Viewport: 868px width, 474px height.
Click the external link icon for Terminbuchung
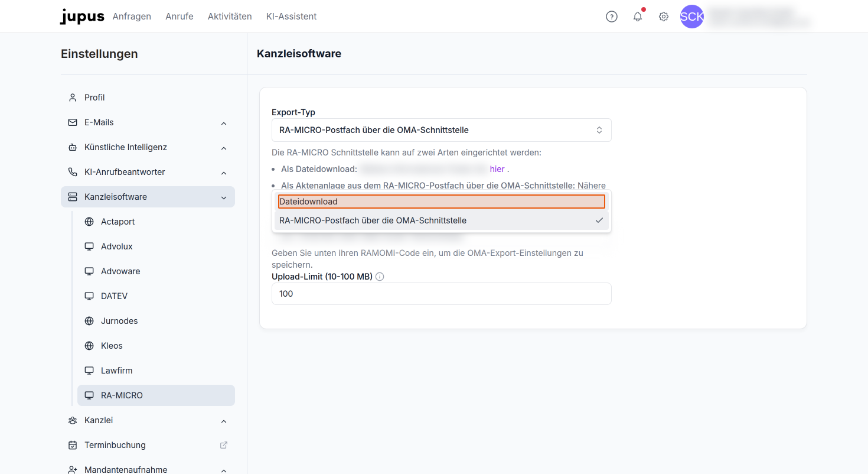tap(224, 445)
